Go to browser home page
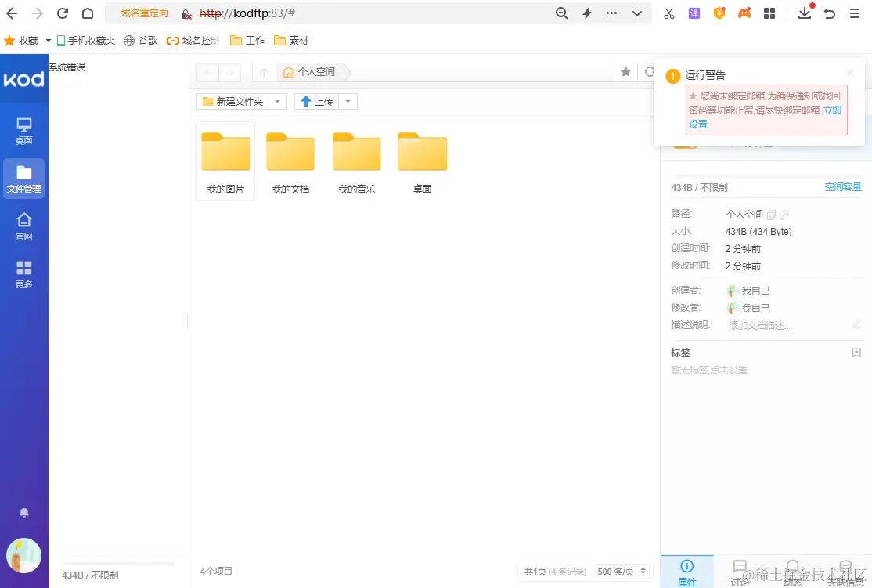Viewport: 872px width, 588px height. click(88, 13)
